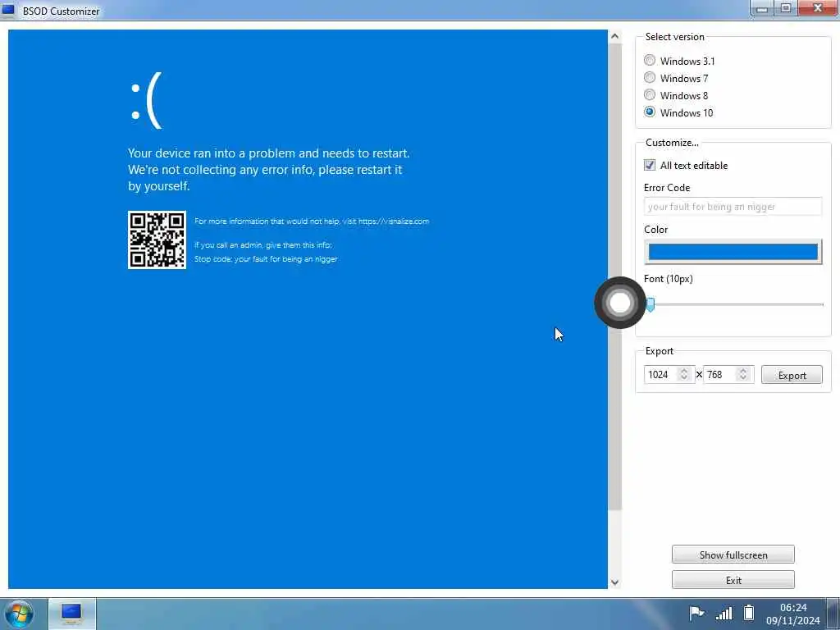
Task: Click into the Error Code field
Action: pos(733,207)
